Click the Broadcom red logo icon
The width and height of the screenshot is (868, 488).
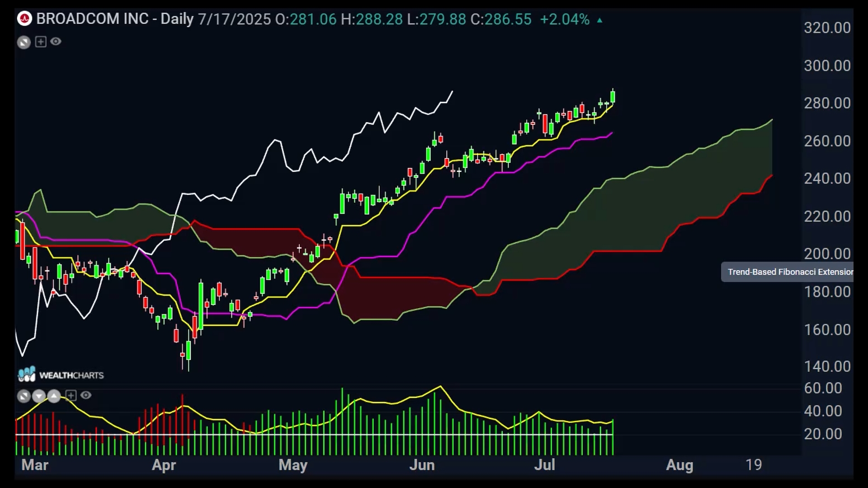point(24,19)
